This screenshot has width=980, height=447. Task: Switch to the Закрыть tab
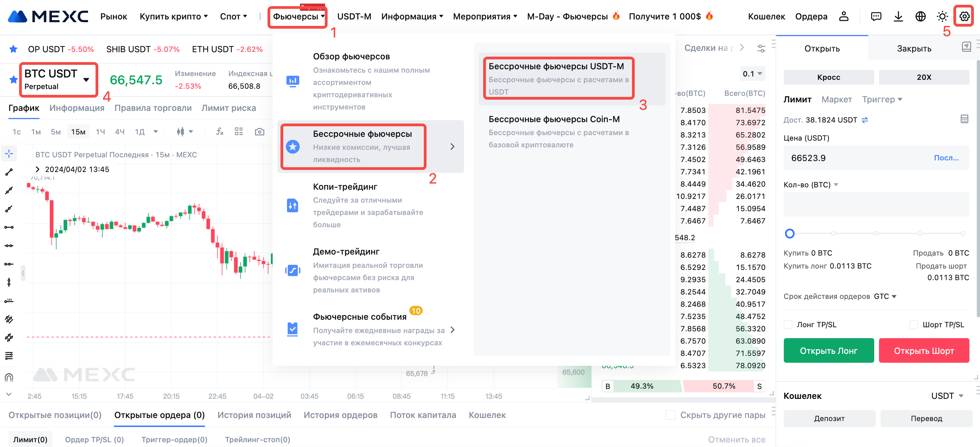914,48
